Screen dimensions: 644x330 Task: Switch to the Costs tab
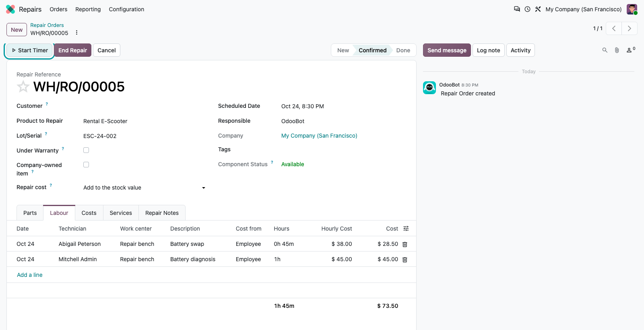click(x=89, y=213)
